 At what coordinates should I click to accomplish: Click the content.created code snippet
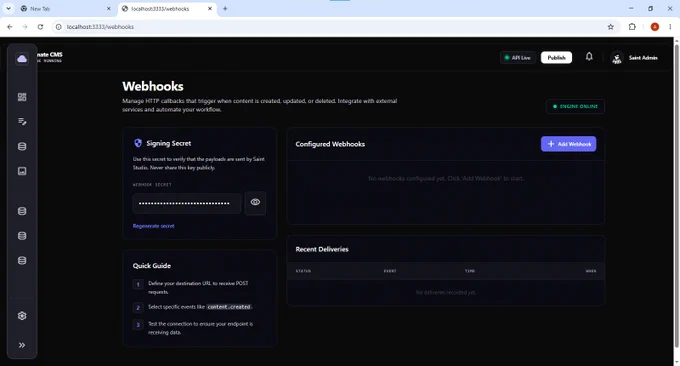(x=229, y=307)
